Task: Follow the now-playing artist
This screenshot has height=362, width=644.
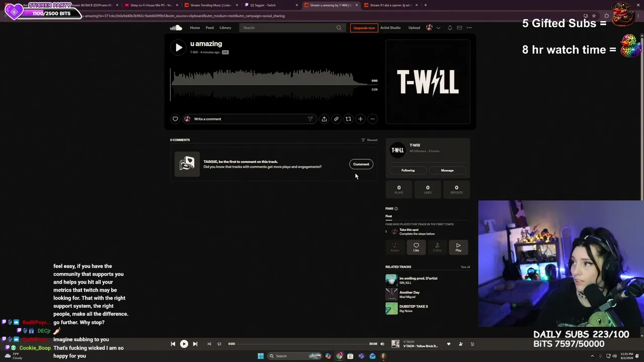Action: [460, 344]
